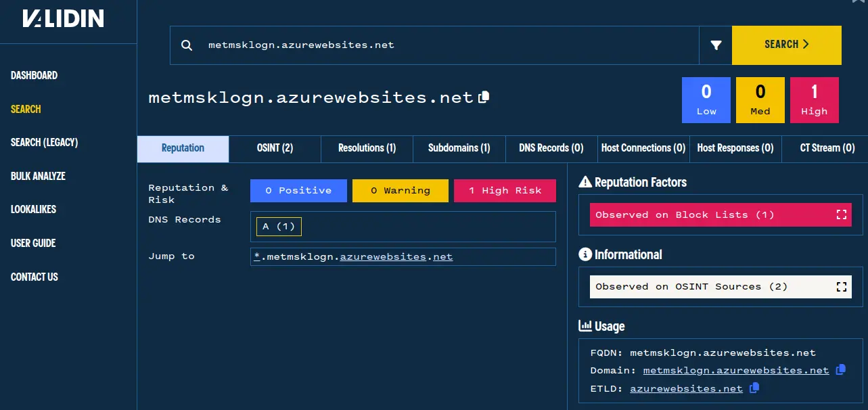The image size is (868, 410).
Task: Click the 1 High Risk reputation button
Action: (x=505, y=191)
